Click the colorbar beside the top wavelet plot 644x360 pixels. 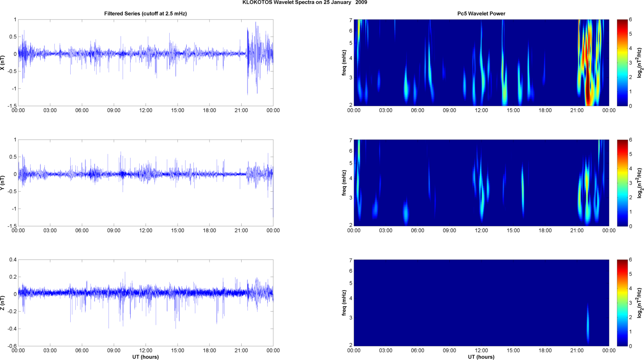pos(622,63)
